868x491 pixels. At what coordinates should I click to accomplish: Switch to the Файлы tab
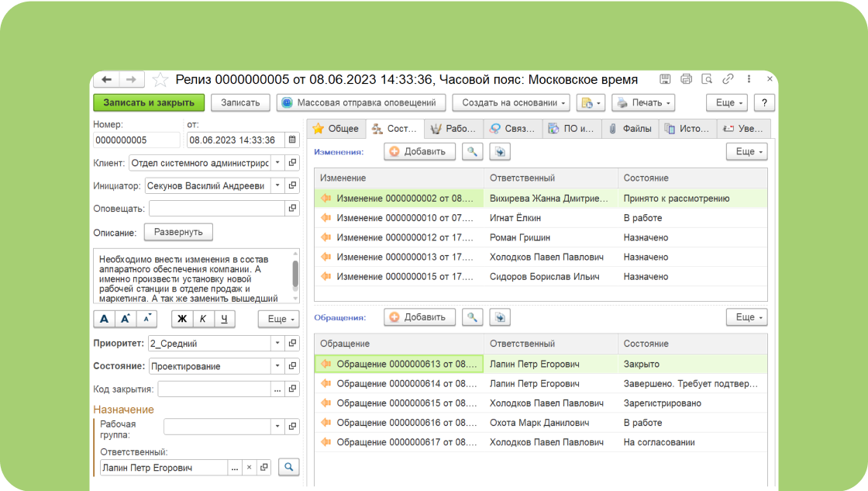631,129
